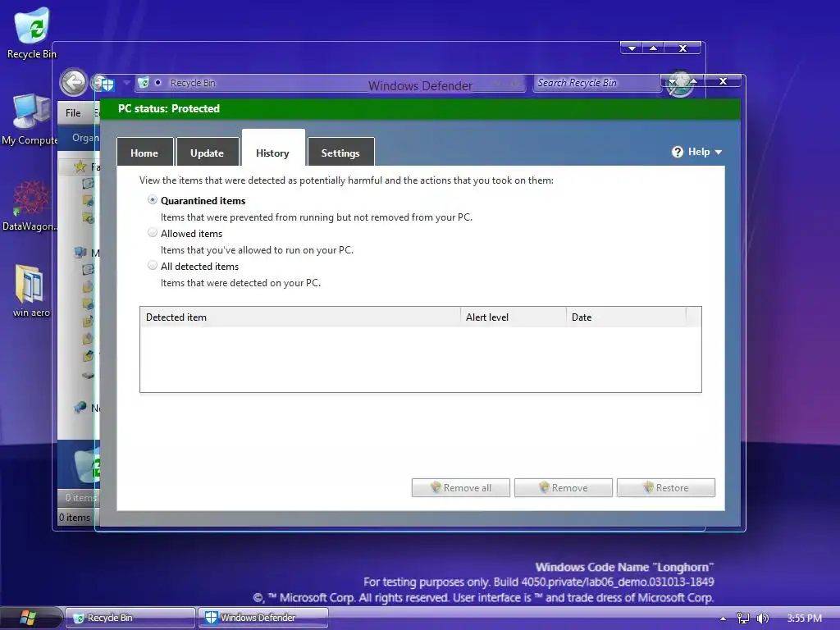This screenshot has width=840, height=630.
Task: Select All detected items radio button
Action: point(153,265)
